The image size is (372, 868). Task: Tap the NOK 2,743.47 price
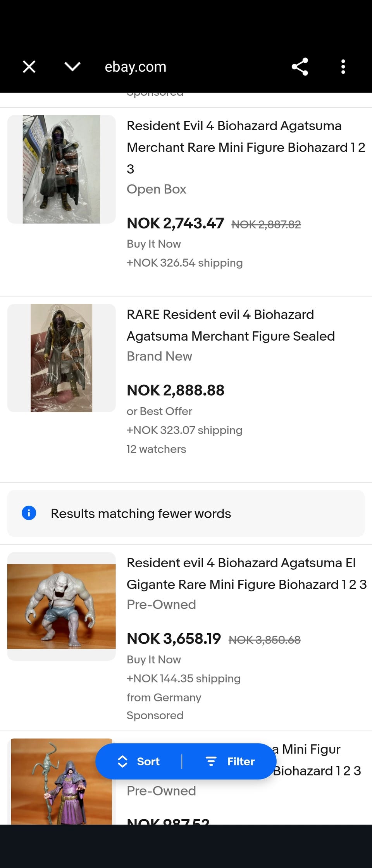click(175, 223)
